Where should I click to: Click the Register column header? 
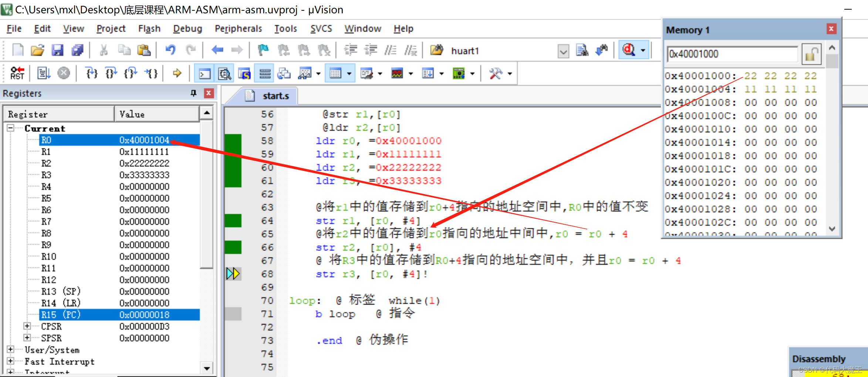pos(59,114)
